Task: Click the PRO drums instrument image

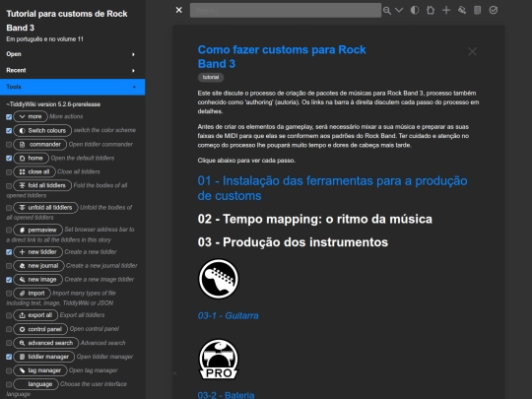Action: coord(219,359)
